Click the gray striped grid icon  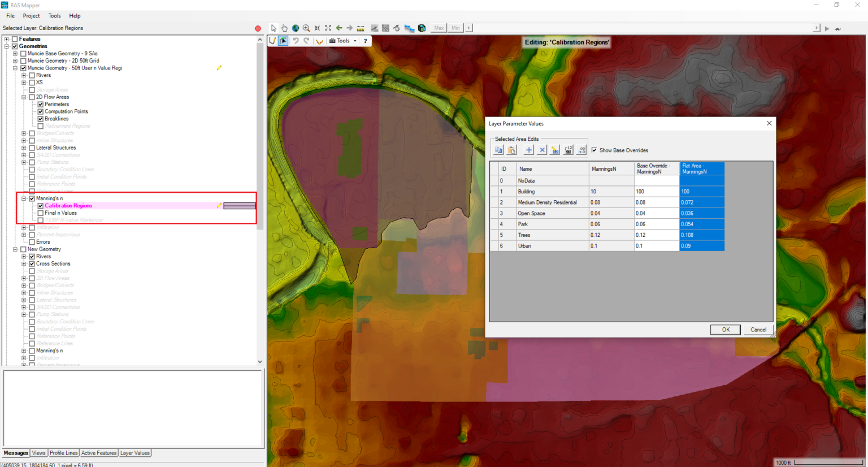coord(385,28)
